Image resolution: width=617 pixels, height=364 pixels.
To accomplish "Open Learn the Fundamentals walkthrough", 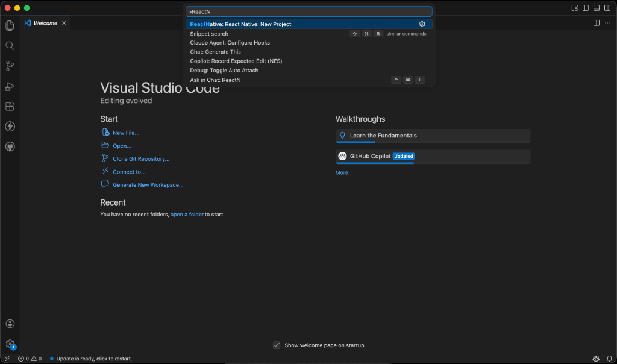I will click(433, 136).
